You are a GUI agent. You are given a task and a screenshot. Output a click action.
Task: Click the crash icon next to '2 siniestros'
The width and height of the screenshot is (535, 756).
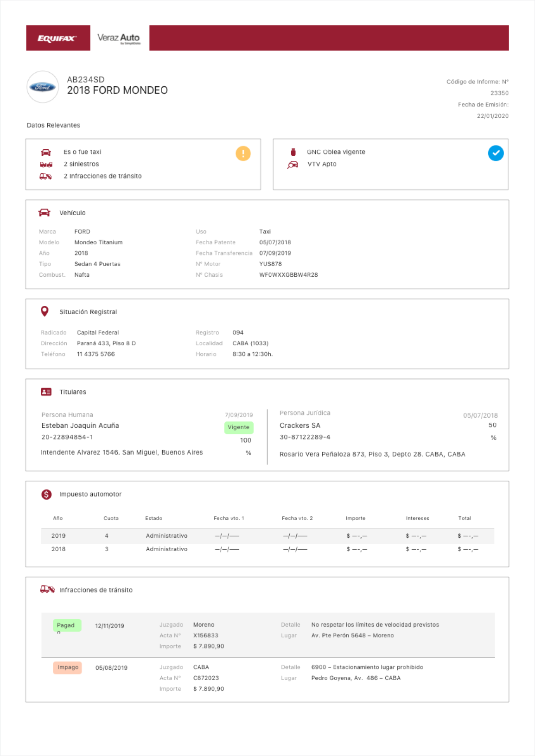(x=46, y=164)
